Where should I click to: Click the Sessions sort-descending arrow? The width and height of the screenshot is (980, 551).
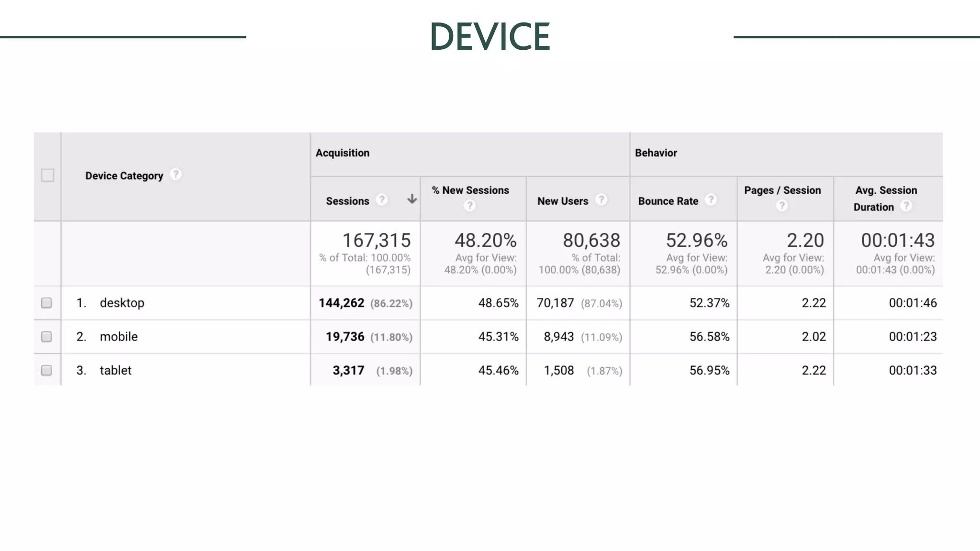click(412, 199)
